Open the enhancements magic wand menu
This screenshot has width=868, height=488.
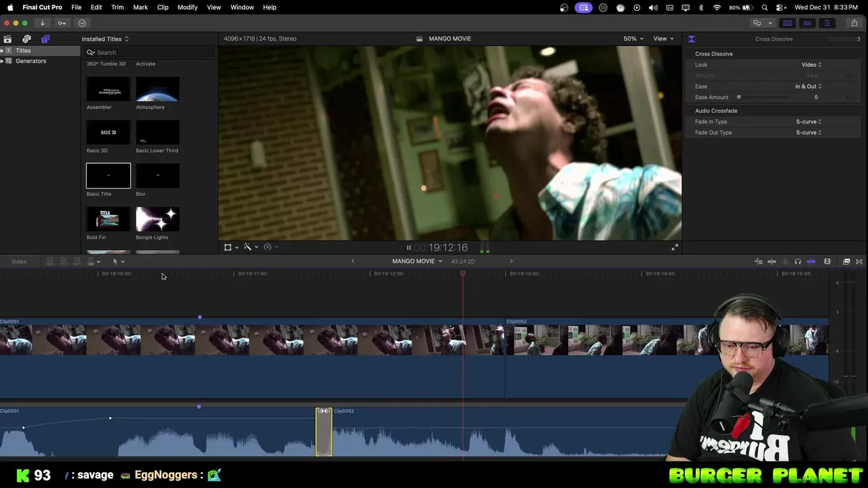tap(250, 247)
